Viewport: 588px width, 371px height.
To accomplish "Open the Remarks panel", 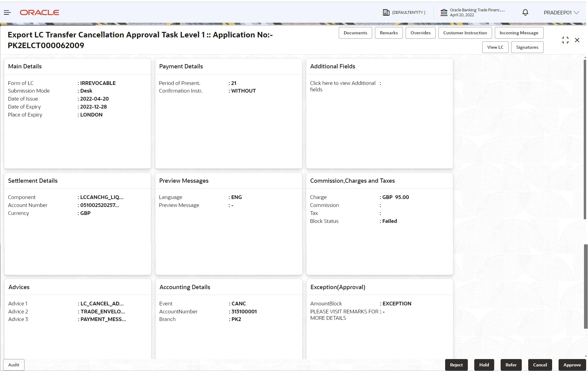I will (388, 33).
